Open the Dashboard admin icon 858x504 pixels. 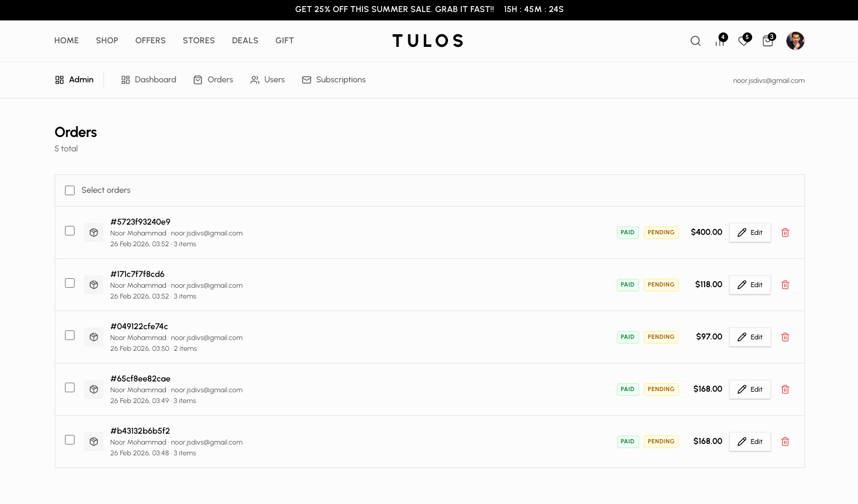pyautogui.click(x=125, y=79)
